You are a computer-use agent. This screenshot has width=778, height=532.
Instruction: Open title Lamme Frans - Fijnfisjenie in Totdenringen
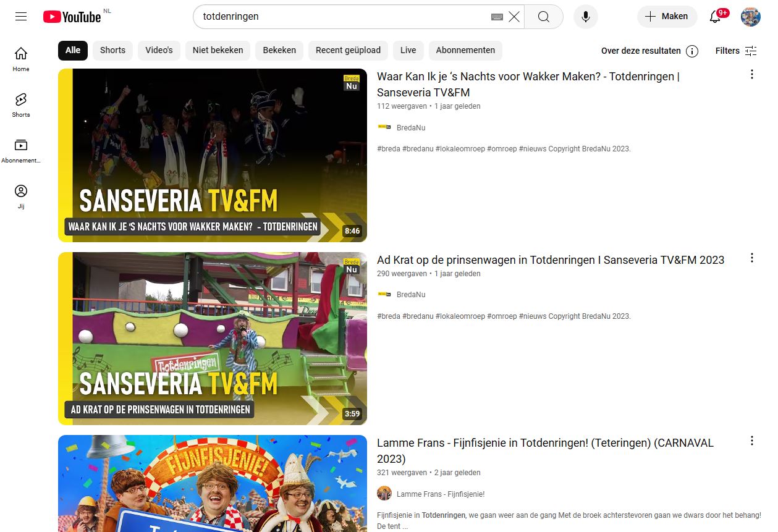545,451
